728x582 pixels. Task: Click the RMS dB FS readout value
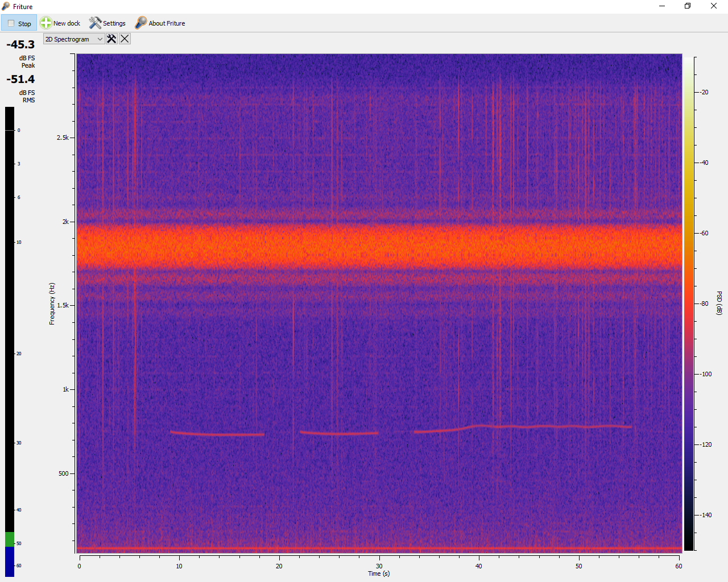[20, 79]
